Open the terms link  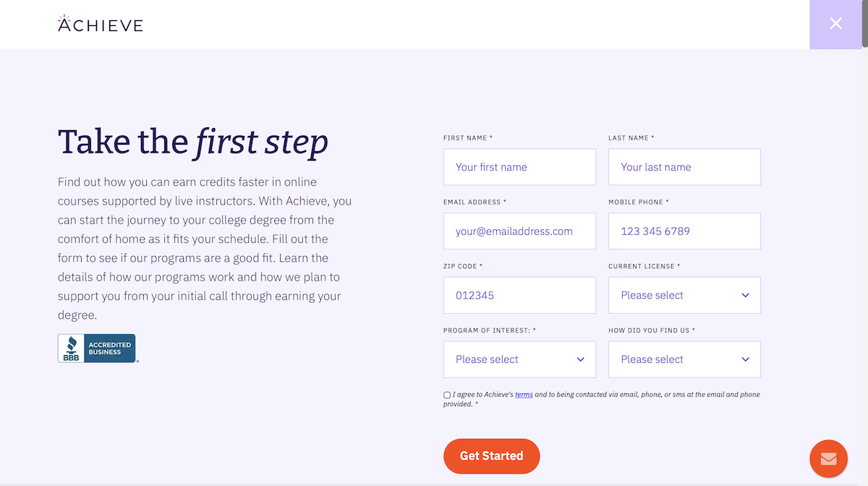(524, 395)
